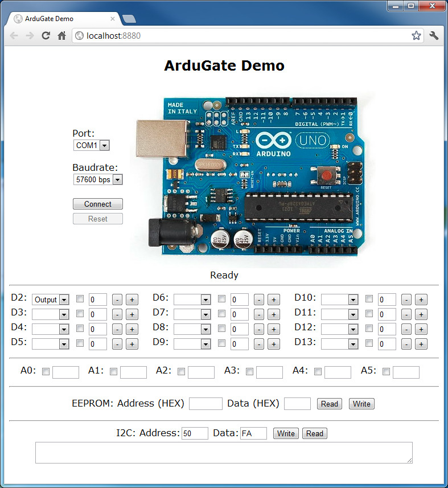Screen dimensions: 448x488
Task: Open the D6 mode dropdown
Action: 192,300
